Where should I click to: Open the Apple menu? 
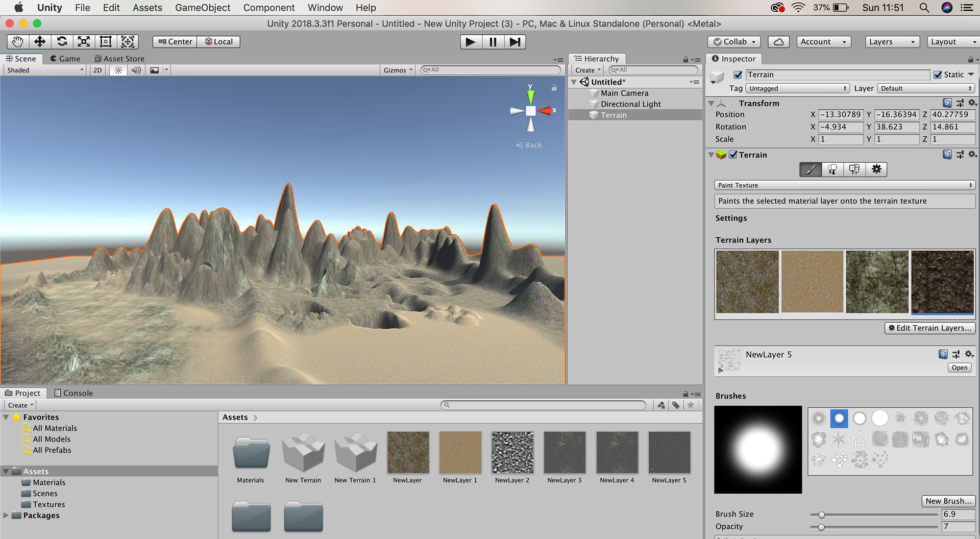tap(18, 8)
